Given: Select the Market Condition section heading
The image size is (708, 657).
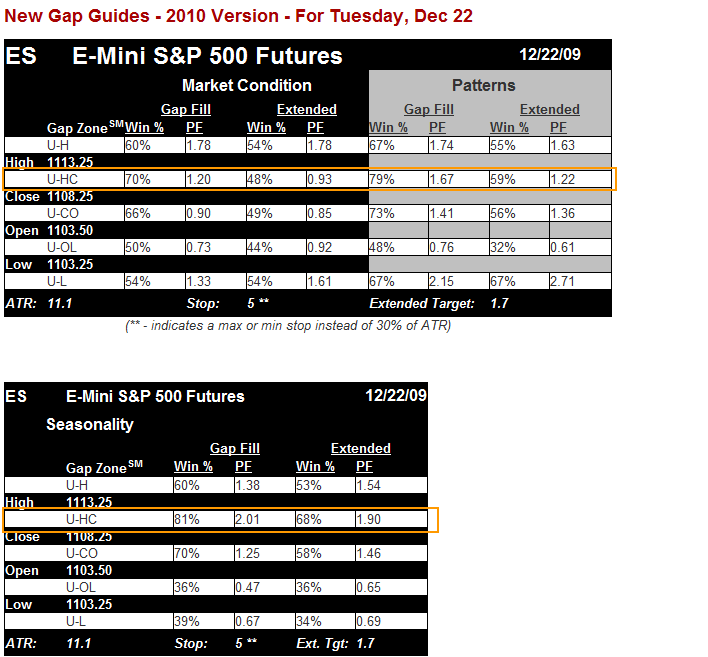Looking at the screenshot, I should click(x=247, y=86).
